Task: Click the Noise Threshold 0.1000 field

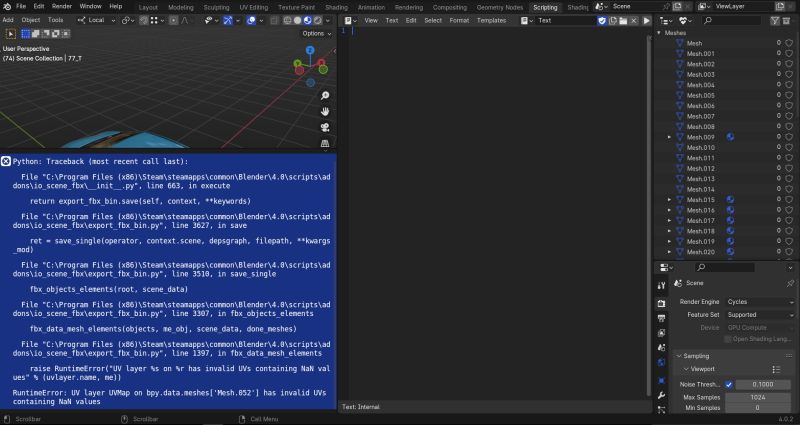Action: pyautogui.click(x=763, y=385)
